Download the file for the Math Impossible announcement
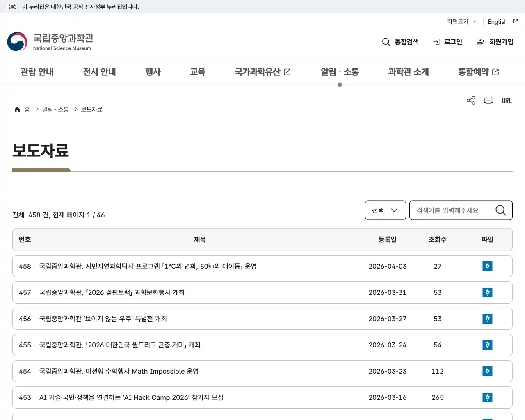The width and height of the screenshot is (525, 420). pos(487,371)
